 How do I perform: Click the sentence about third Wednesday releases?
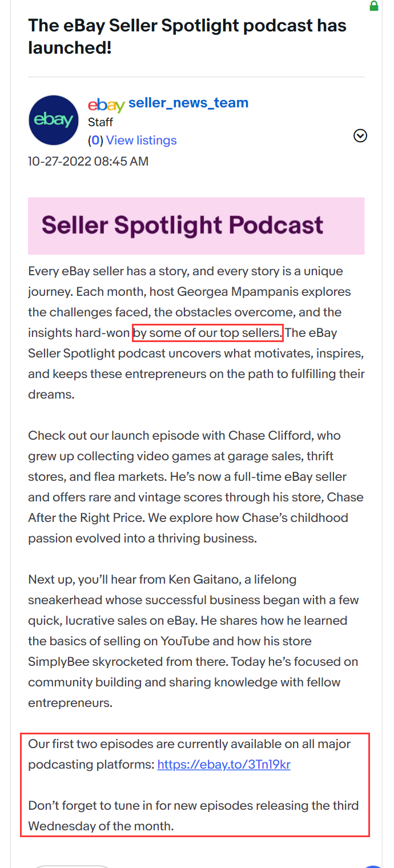pyautogui.click(x=194, y=816)
